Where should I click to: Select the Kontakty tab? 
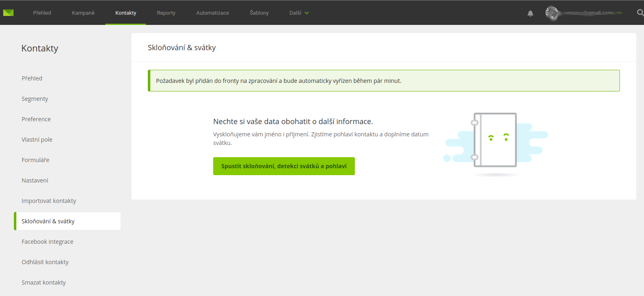[126, 13]
